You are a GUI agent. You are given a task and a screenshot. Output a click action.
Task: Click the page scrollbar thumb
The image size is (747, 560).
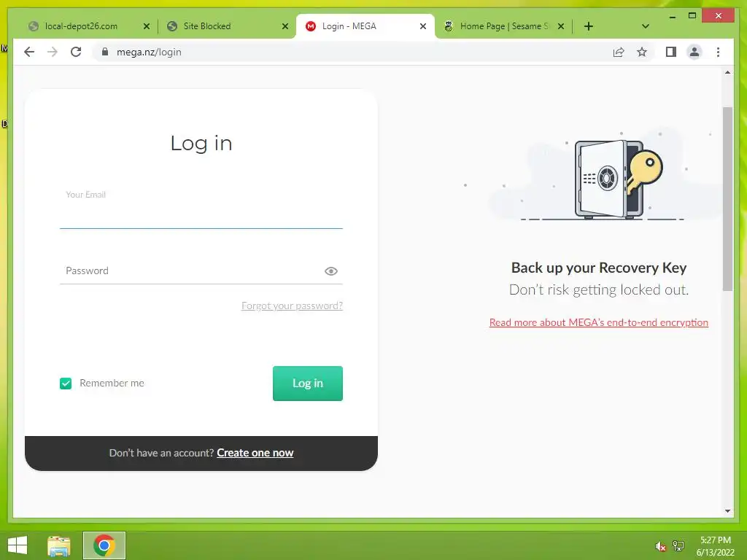point(727,198)
